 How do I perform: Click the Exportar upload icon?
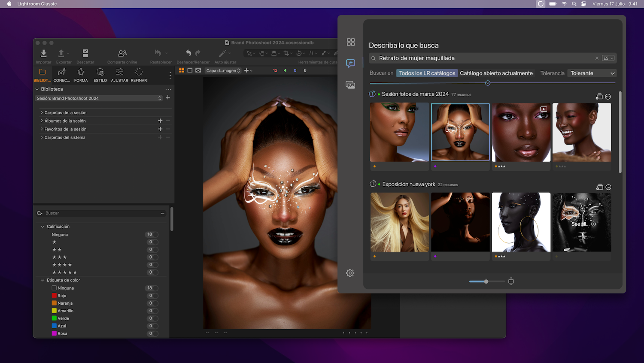pos(61,53)
